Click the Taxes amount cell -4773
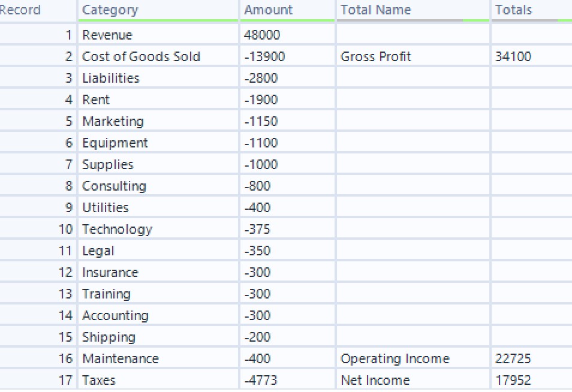Image resolution: width=572 pixels, height=392 pixels. pyautogui.click(x=261, y=380)
